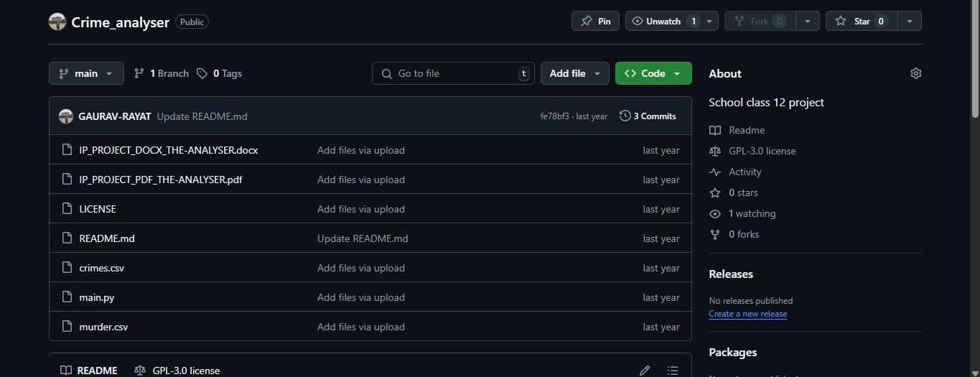Open the README outline list icon
This screenshot has width=980, height=377.
[673, 371]
